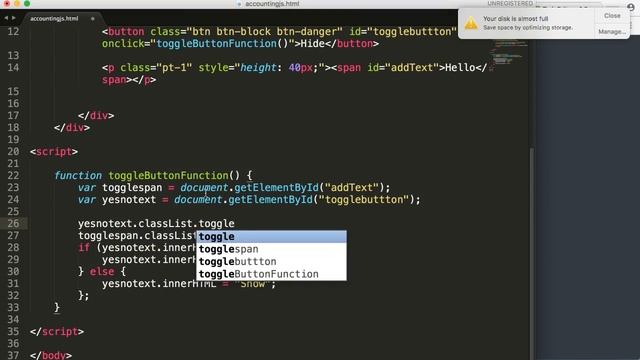The height and width of the screenshot is (360, 640).
Task: Choose 'togglespan' autocomplete suggestion
Action: tap(271, 249)
